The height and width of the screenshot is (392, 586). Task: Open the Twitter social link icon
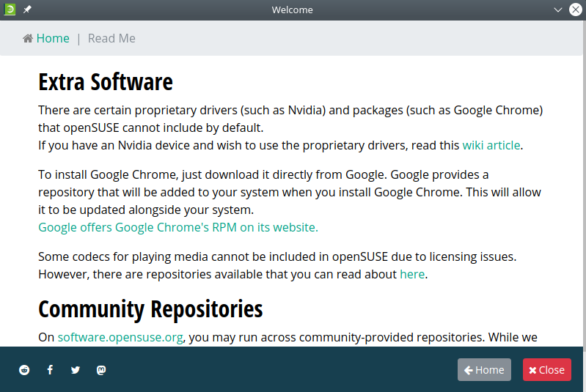76,370
